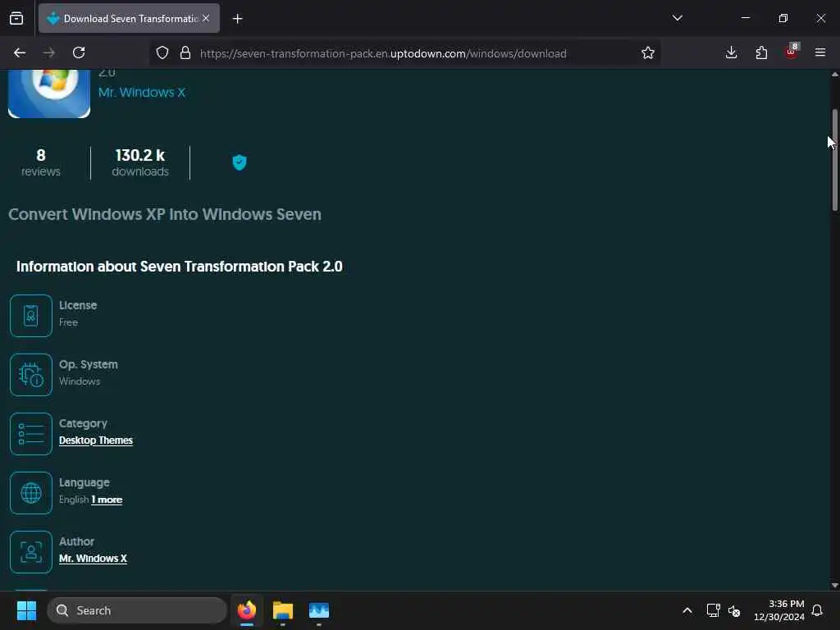Click the taskbar Search box
This screenshot has height=630, width=840.
(x=137, y=610)
